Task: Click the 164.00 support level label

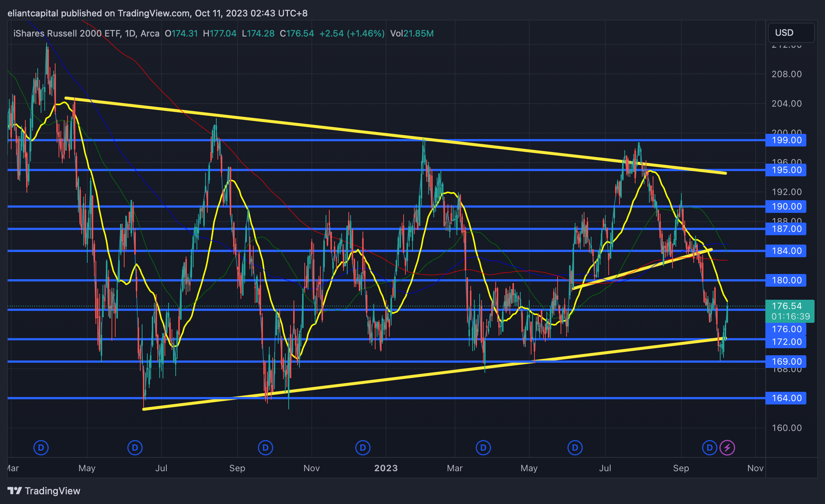Action: point(786,398)
